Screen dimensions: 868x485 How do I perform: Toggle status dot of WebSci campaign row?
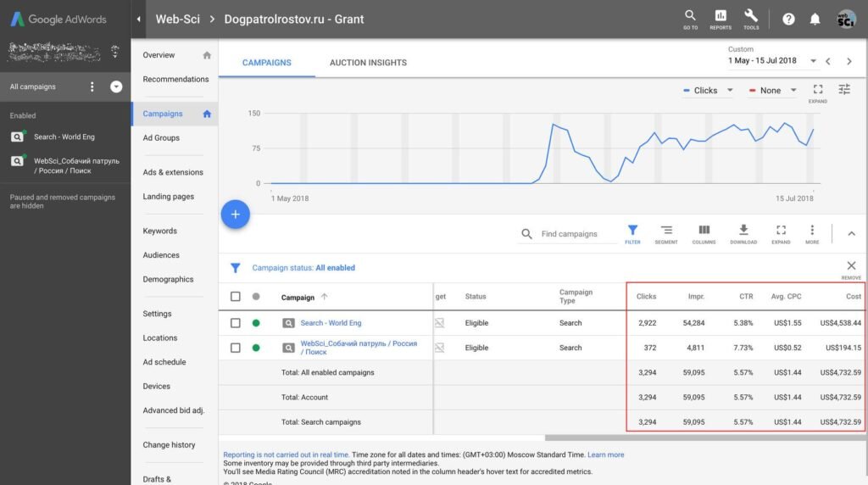point(256,348)
